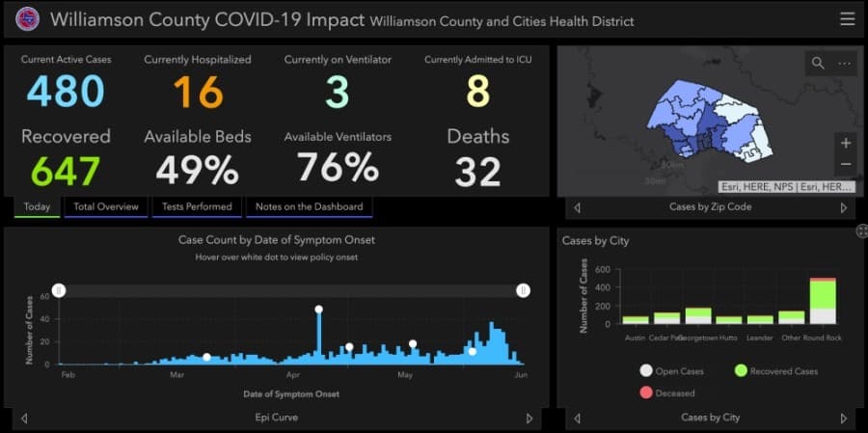Click the Epi Curve label

(x=276, y=418)
